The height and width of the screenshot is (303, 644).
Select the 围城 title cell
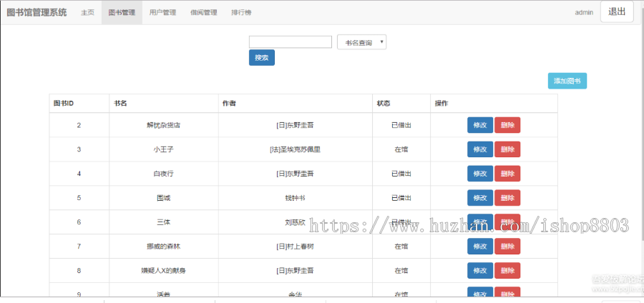tap(163, 198)
